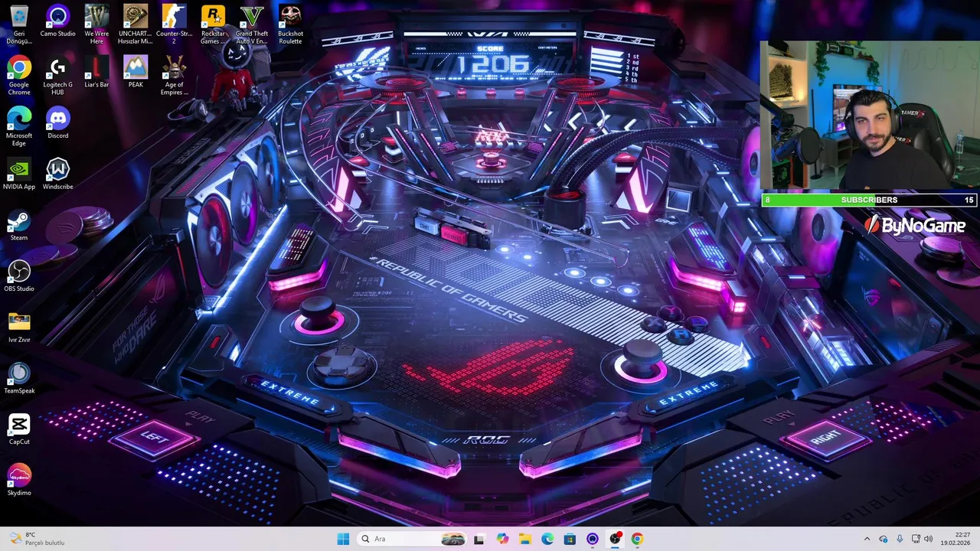Select the NVIDIA App desktop icon
Screen dimensions: 980x551
point(19,174)
